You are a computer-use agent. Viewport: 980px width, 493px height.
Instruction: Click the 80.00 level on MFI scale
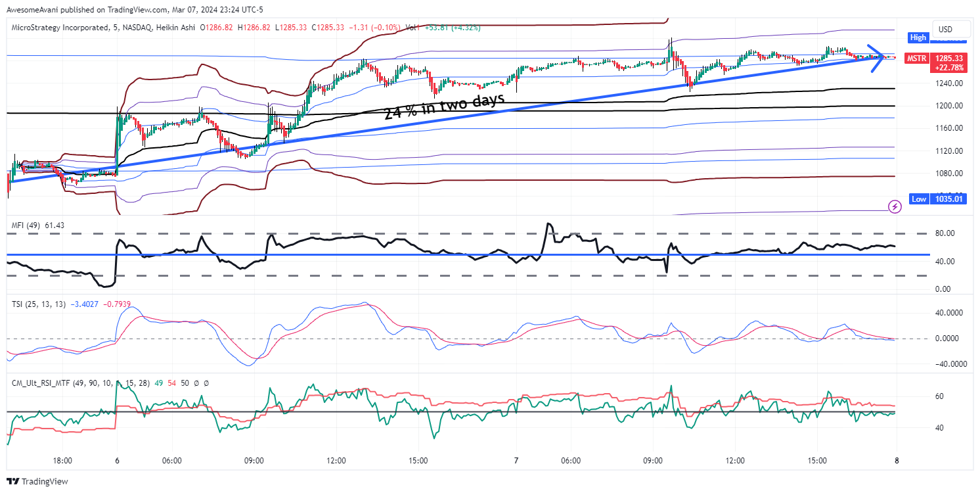pos(944,233)
